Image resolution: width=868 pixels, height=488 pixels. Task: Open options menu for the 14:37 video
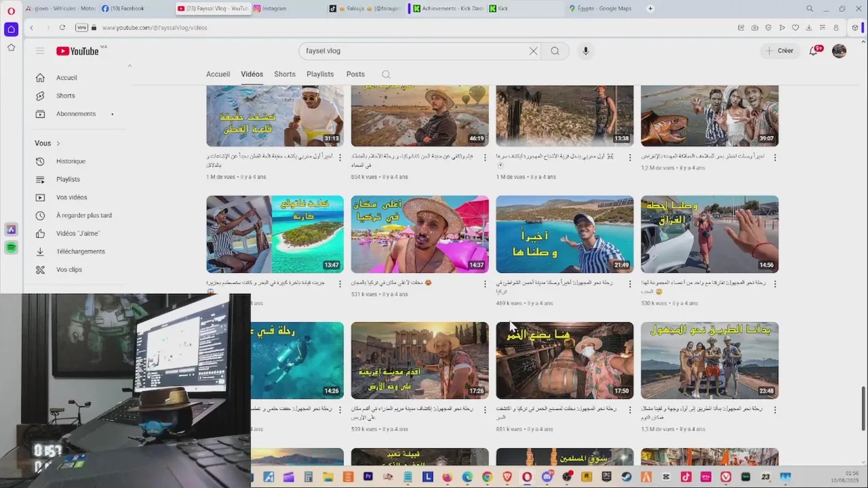485,283
